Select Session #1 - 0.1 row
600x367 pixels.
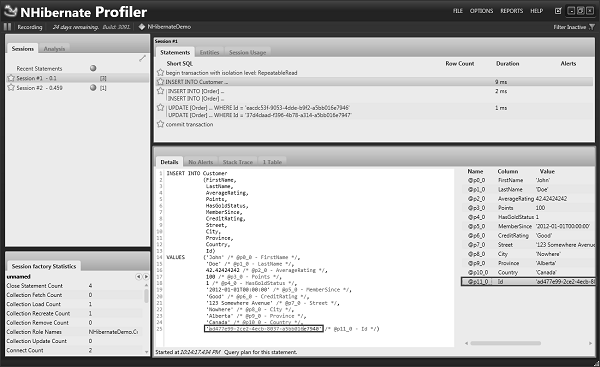(78, 78)
